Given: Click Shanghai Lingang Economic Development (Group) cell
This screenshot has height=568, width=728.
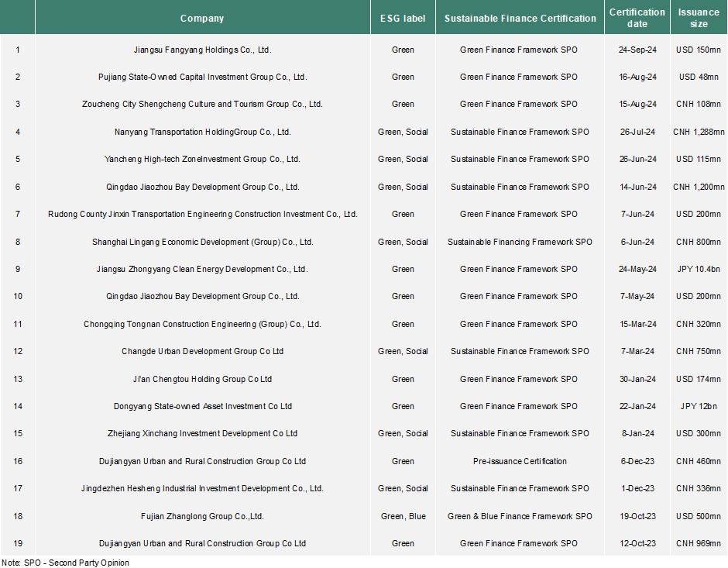Looking at the screenshot, I should [202, 242].
